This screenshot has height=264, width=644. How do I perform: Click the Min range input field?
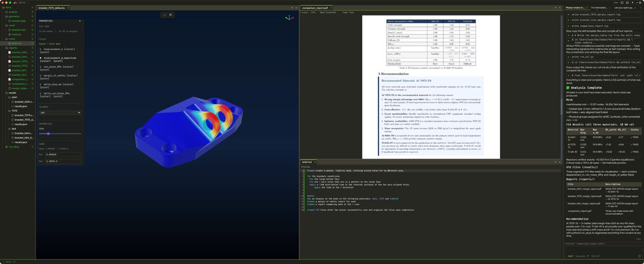(63, 156)
